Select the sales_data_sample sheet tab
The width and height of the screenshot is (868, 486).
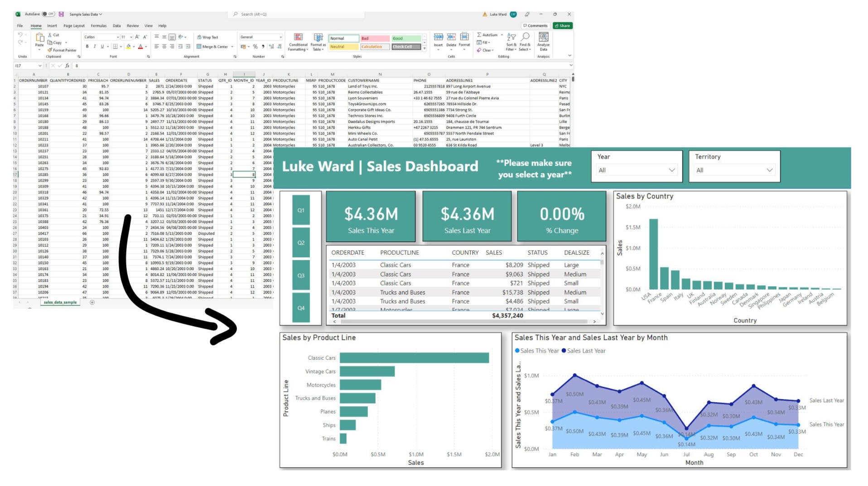pos(60,302)
